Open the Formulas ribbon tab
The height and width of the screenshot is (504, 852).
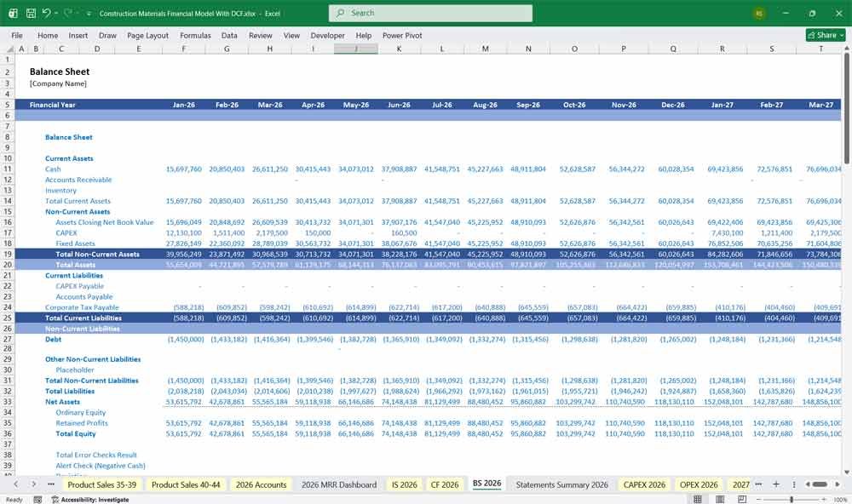pos(195,35)
